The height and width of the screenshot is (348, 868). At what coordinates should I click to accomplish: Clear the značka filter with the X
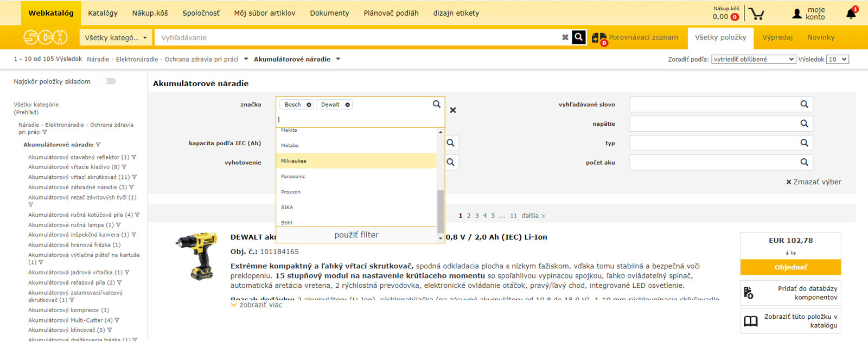(453, 110)
